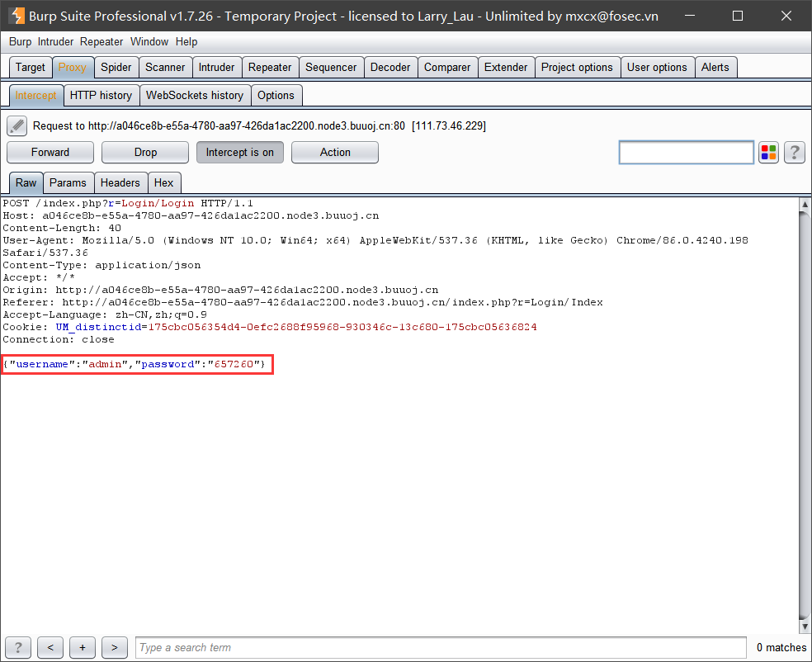The width and height of the screenshot is (812, 662).
Task: Open the Repeater menu in menu bar
Action: coord(101,42)
